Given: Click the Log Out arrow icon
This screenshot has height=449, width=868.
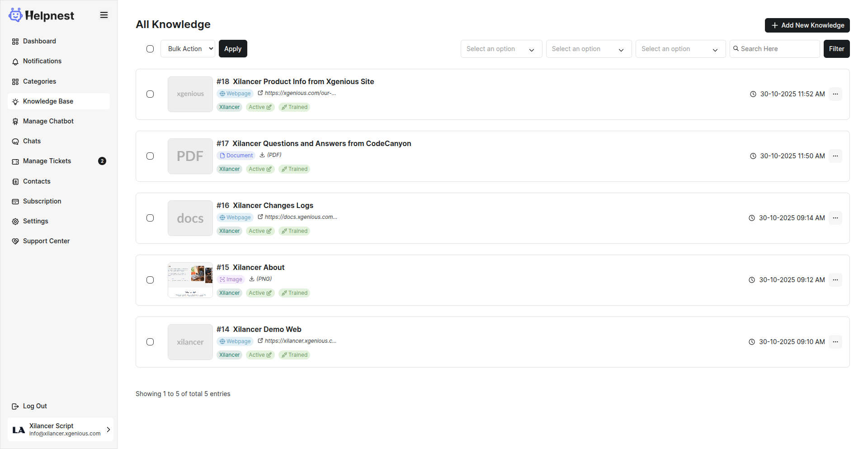Looking at the screenshot, I should (15, 406).
